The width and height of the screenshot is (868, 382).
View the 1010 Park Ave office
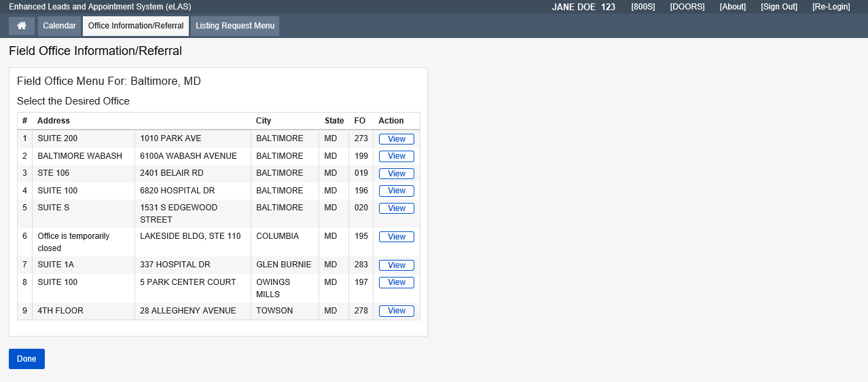[x=396, y=139]
